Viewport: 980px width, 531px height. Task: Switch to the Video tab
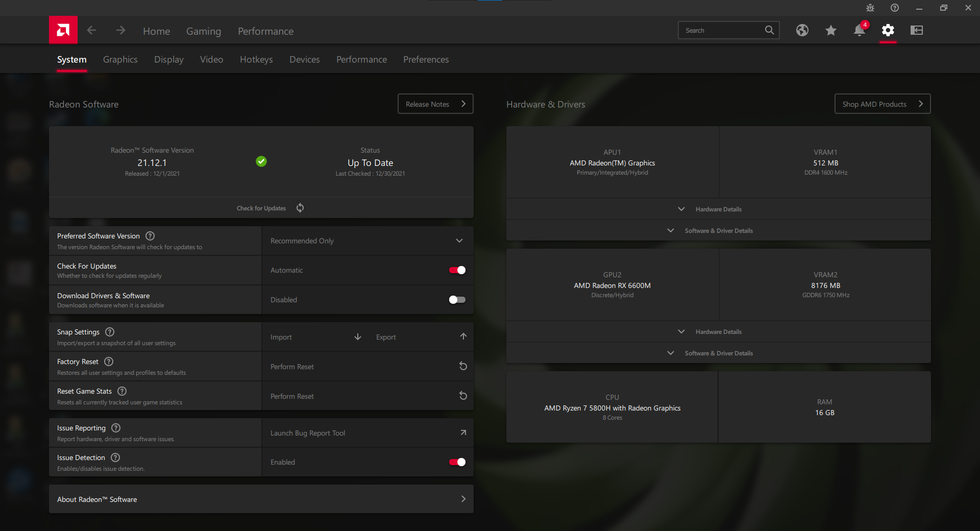click(212, 60)
